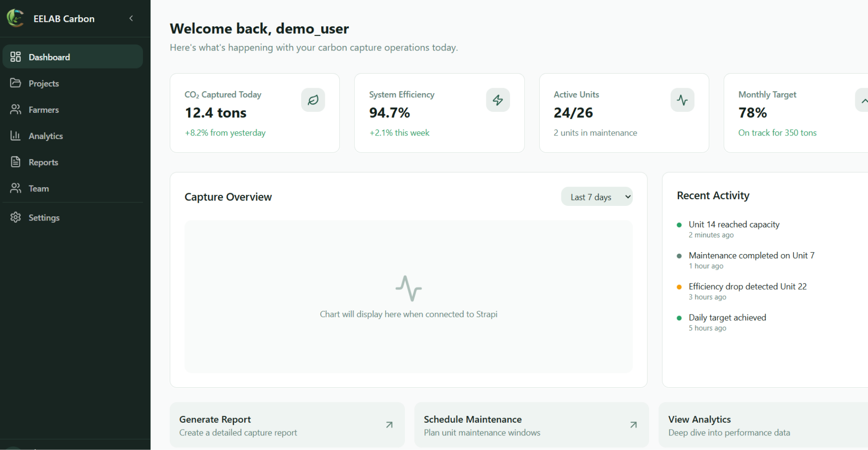
Task: Click the Projects folder icon
Action: [x=15, y=83]
